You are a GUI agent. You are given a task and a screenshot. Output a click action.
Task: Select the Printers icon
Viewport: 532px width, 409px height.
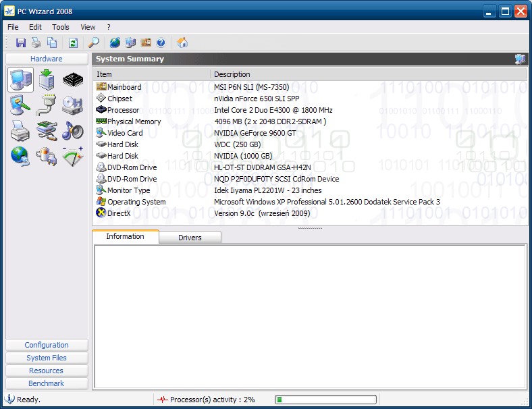20,131
